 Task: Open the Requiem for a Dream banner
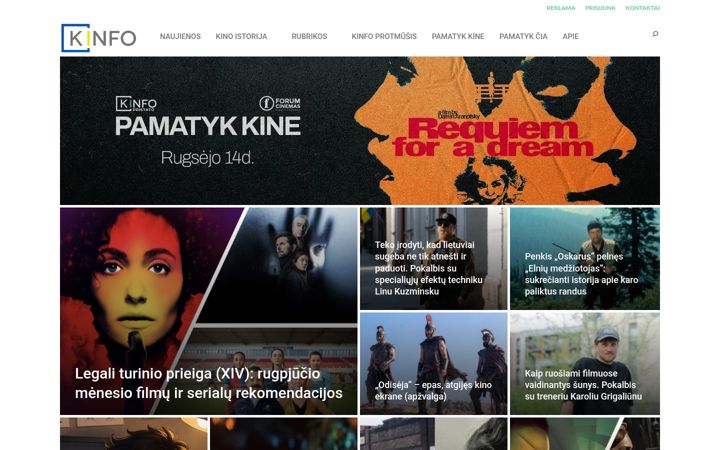click(x=360, y=131)
